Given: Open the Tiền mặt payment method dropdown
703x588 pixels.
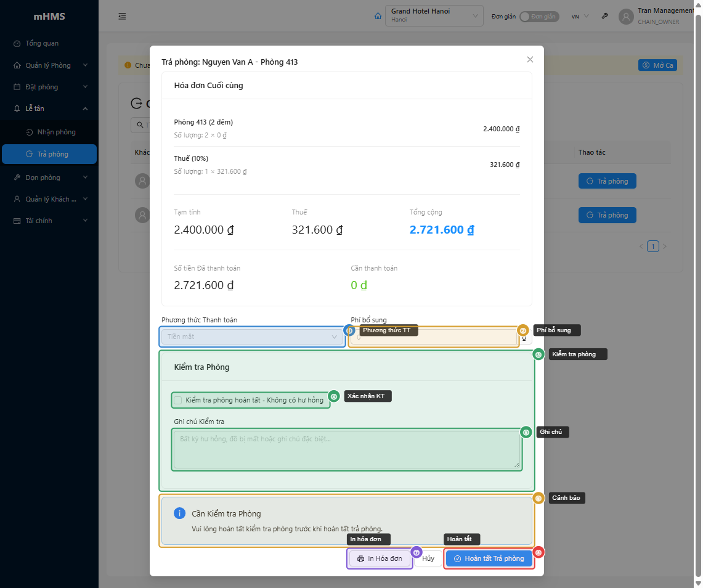Looking at the screenshot, I should (252, 337).
